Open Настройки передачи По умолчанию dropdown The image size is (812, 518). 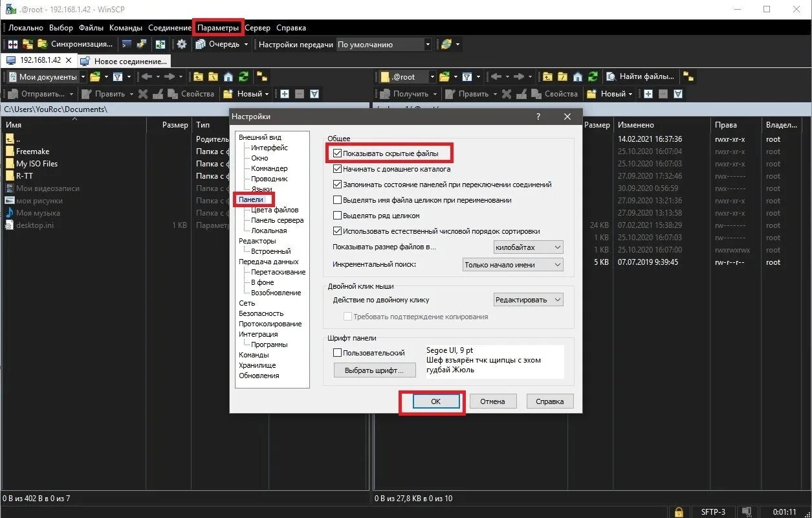coord(384,45)
